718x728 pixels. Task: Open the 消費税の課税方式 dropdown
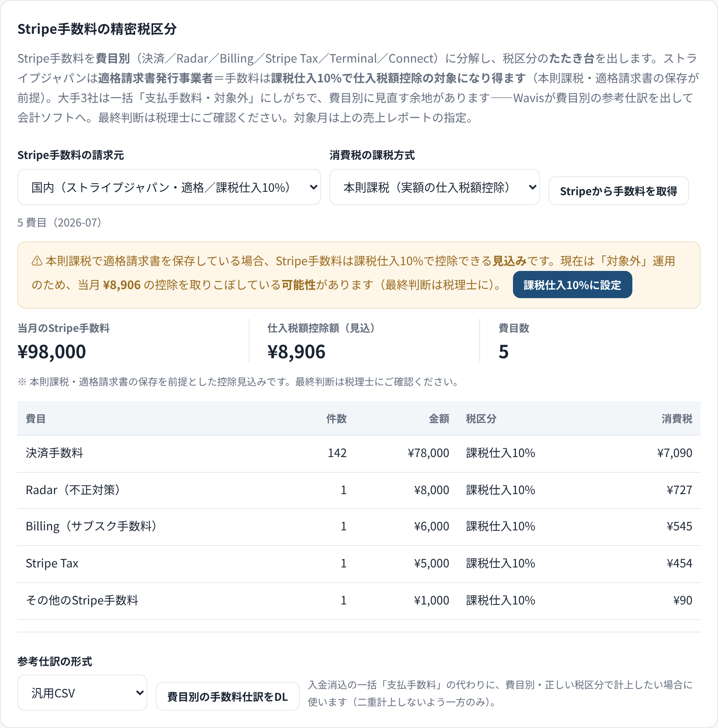434,187
